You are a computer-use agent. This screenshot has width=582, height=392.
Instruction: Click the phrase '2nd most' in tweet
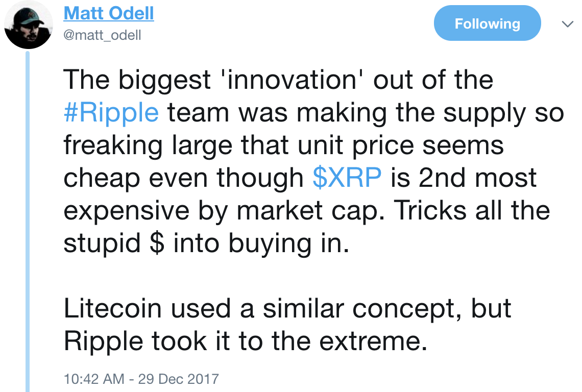coord(478,178)
